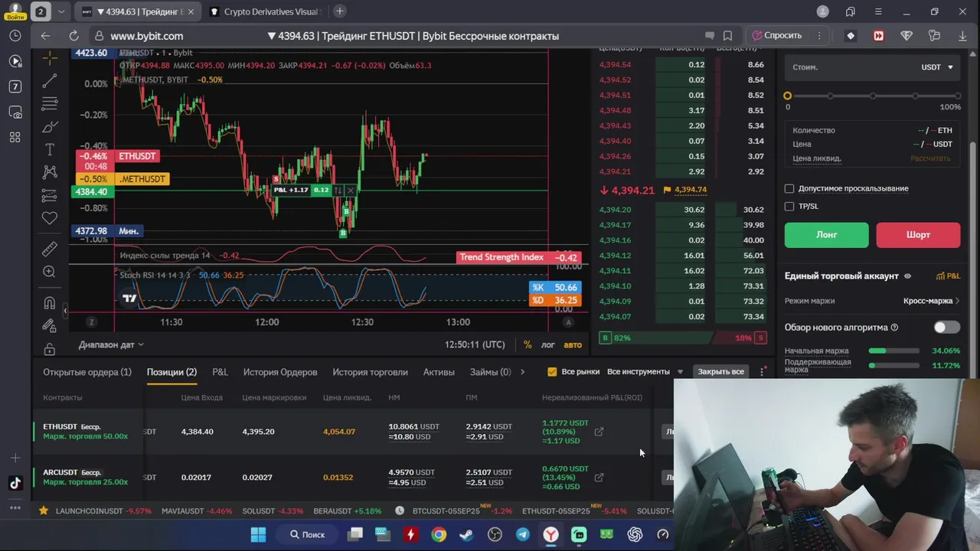980x551 pixels.
Task: Toggle авто scale mode
Action: pos(573,344)
